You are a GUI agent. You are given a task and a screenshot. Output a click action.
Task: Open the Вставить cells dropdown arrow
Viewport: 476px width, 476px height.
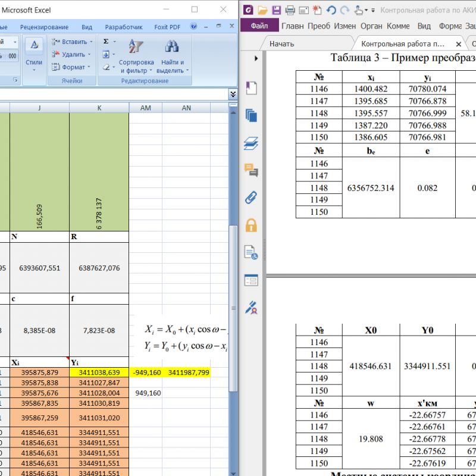pyautogui.click(x=91, y=42)
